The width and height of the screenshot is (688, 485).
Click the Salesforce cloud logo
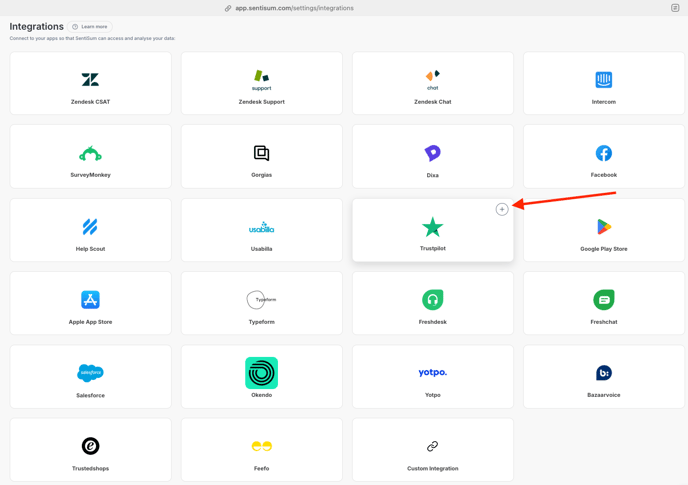(x=90, y=373)
